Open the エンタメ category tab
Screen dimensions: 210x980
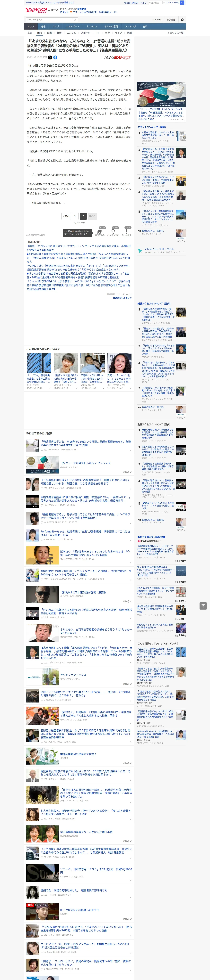tap(71, 33)
